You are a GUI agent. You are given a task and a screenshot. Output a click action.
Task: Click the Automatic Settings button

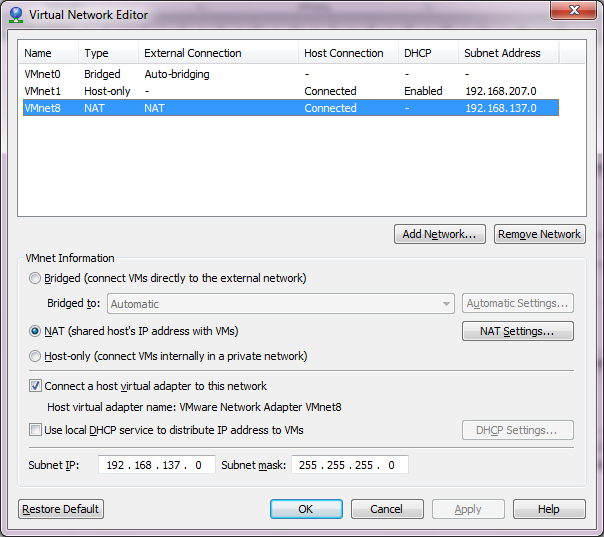[518, 304]
